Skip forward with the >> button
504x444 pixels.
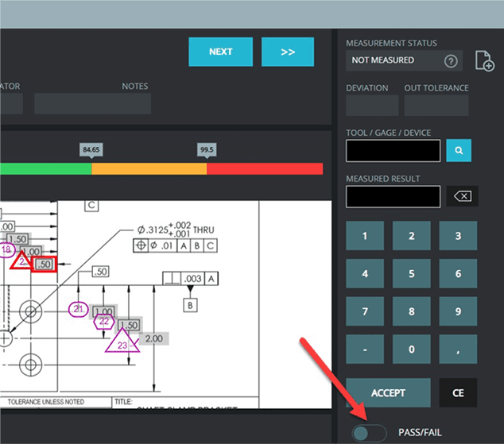(288, 52)
